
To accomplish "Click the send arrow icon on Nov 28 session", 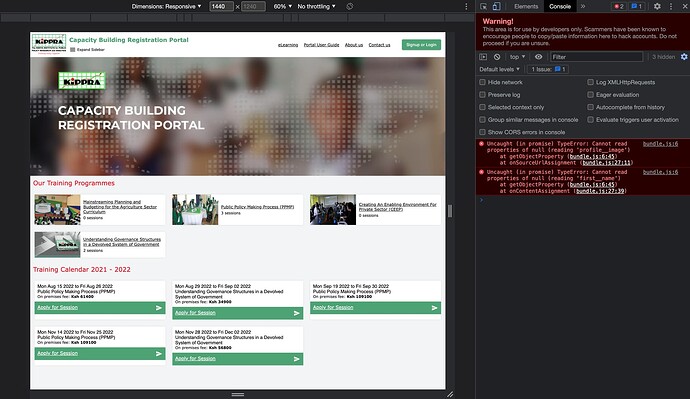I will [297, 359].
